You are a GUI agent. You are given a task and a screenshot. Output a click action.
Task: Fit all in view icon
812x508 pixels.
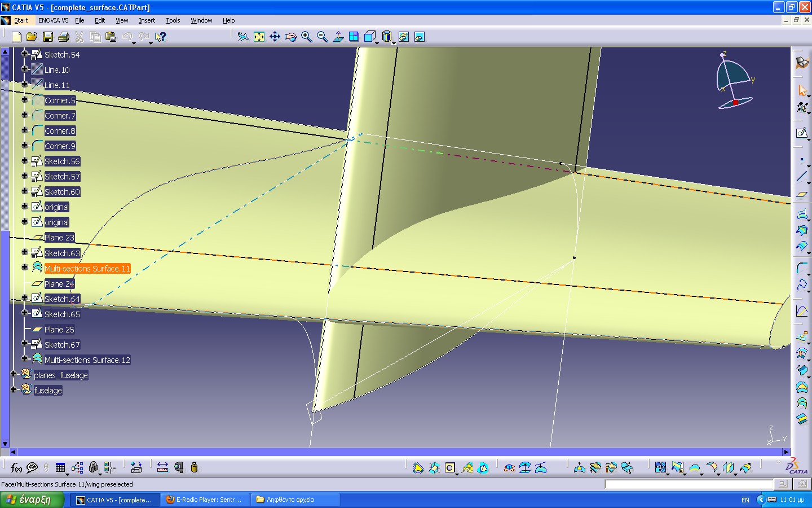(259, 37)
